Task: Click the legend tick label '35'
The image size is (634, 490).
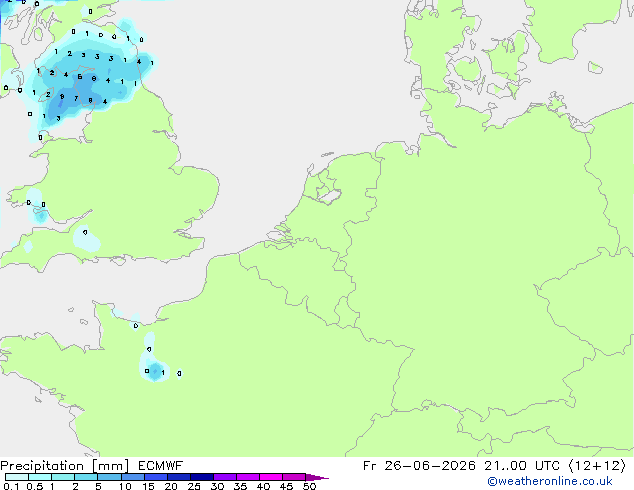Action: tap(240, 486)
